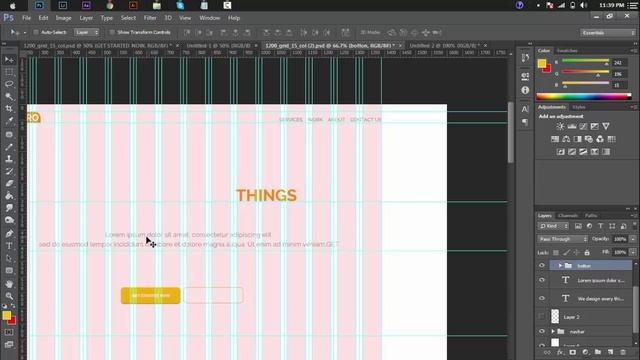The height and width of the screenshot is (360, 640).
Task: Click the foreground yellow color swatch in toolbar
Action: click(6, 315)
